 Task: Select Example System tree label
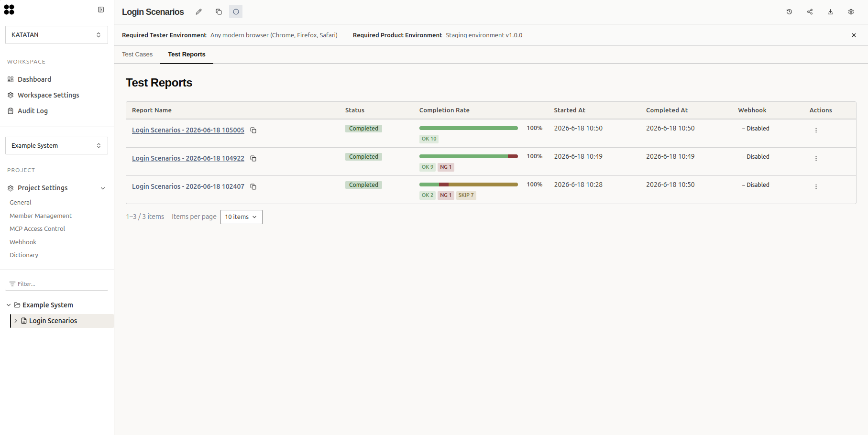(48, 305)
